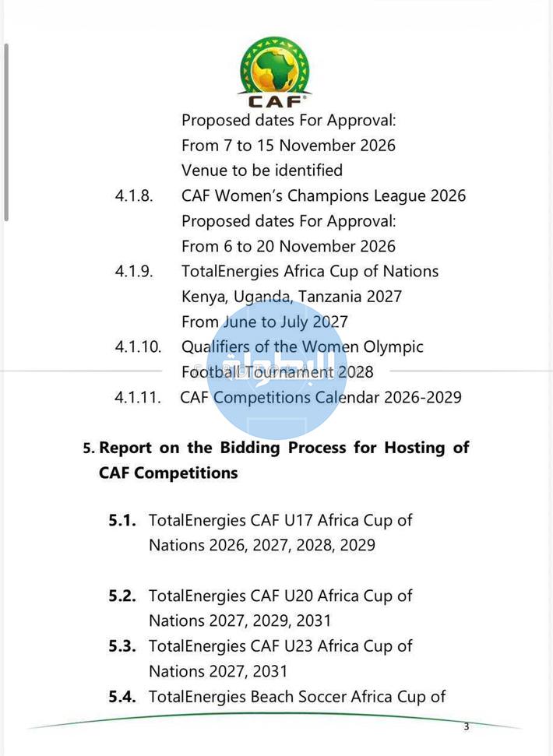
Task: Click item 4.1.9 TotalEnergies Africa Cup of Nations
Action: pos(310,271)
